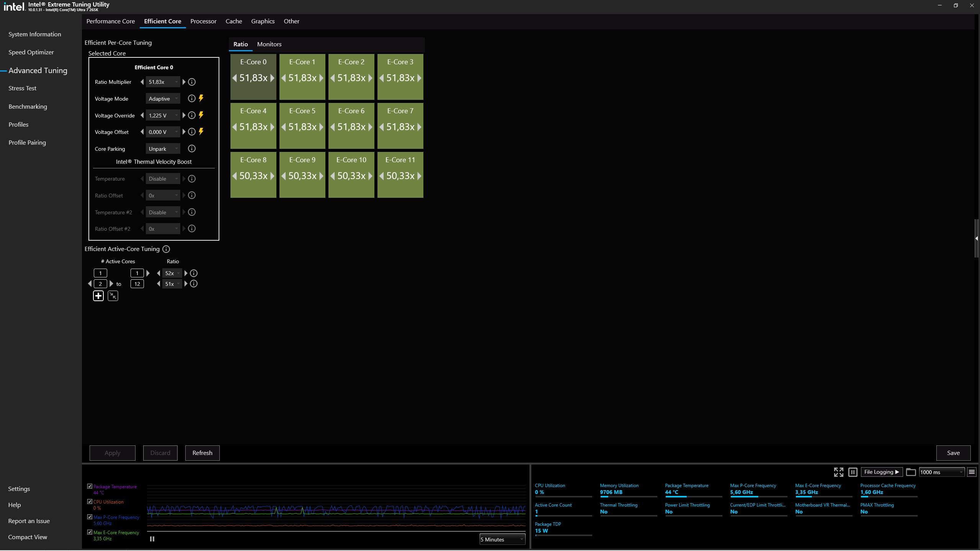The image size is (980, 551).
Task: Increase E-Core 5 ratio with right arrow
Action: coord(321,127)
